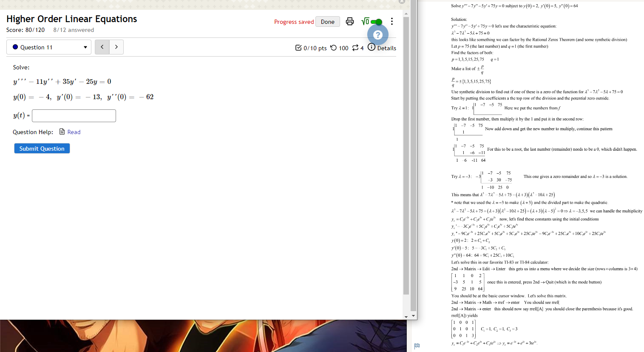
Task: Click the 'Question Help:' label
Action: [x=33, y=132]
